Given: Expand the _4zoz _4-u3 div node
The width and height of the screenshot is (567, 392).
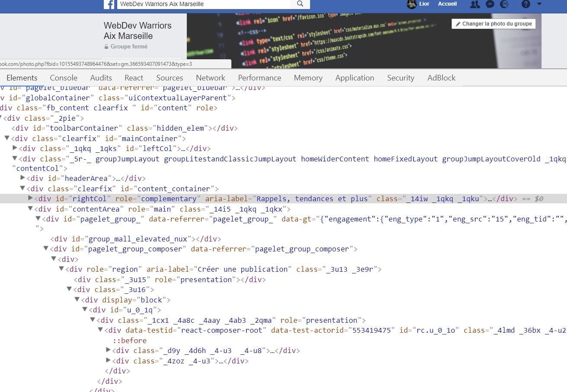Looking at the screenshot, I should [x=108, y=360].
